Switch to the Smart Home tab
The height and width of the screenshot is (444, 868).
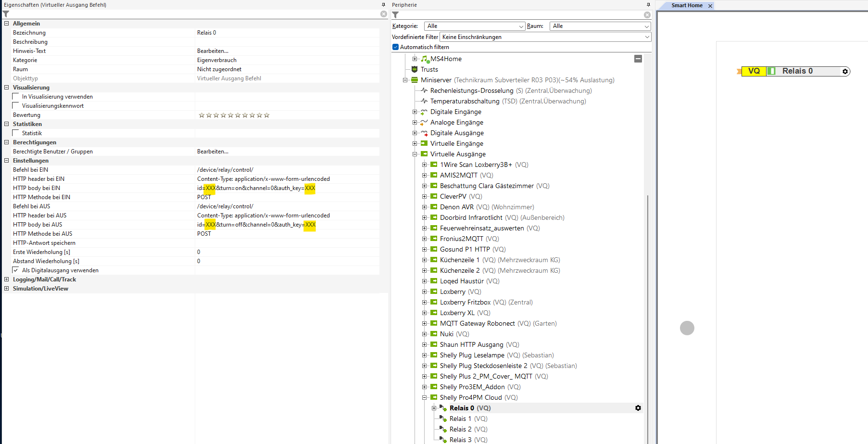point(687,5)
